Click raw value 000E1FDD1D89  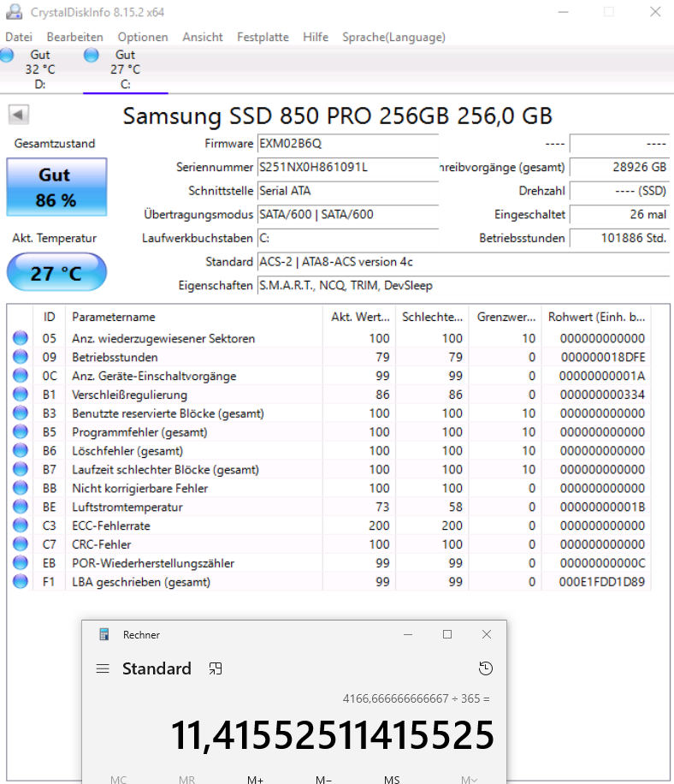click(602, 582)
